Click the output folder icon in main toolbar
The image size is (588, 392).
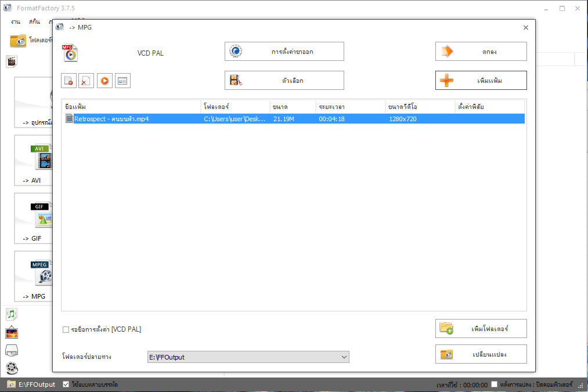[x=17, y=41]
